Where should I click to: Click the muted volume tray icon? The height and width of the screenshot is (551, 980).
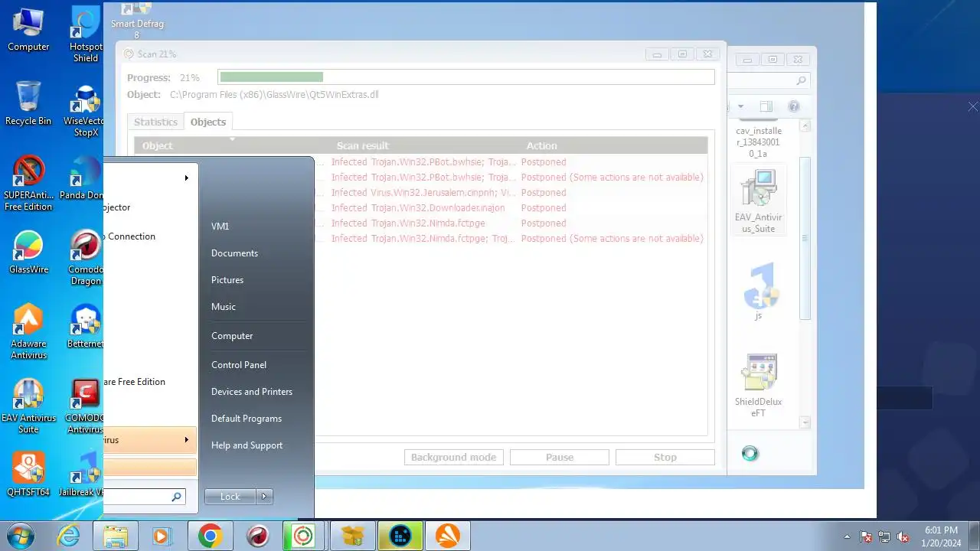tap(903, 536)
